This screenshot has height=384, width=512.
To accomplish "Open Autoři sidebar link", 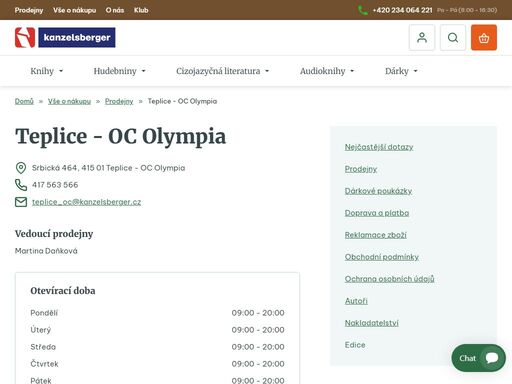I will 356,301.
